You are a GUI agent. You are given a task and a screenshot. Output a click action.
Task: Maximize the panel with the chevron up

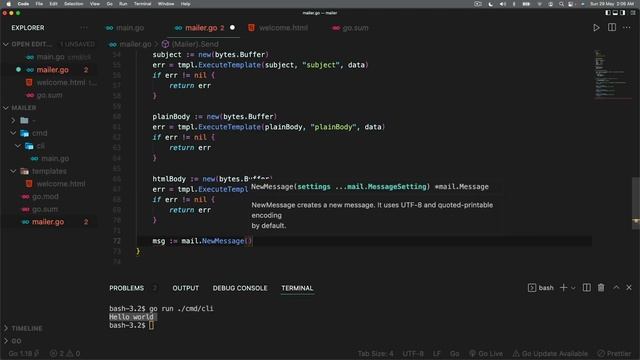point(616,288)
